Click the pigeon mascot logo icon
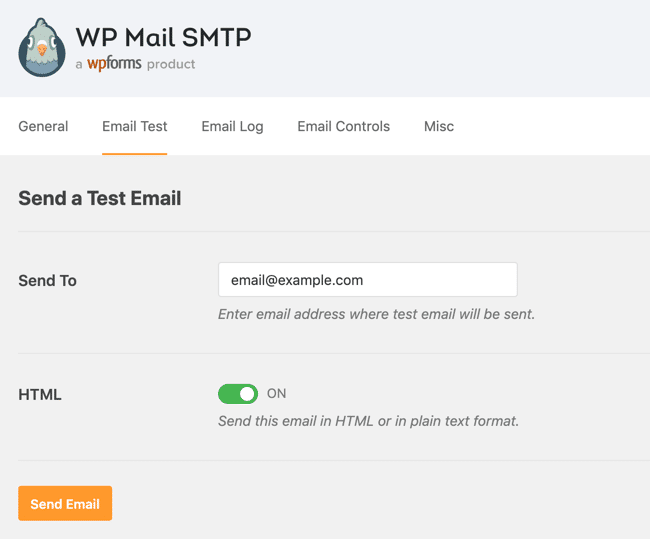 coord(42,47)
